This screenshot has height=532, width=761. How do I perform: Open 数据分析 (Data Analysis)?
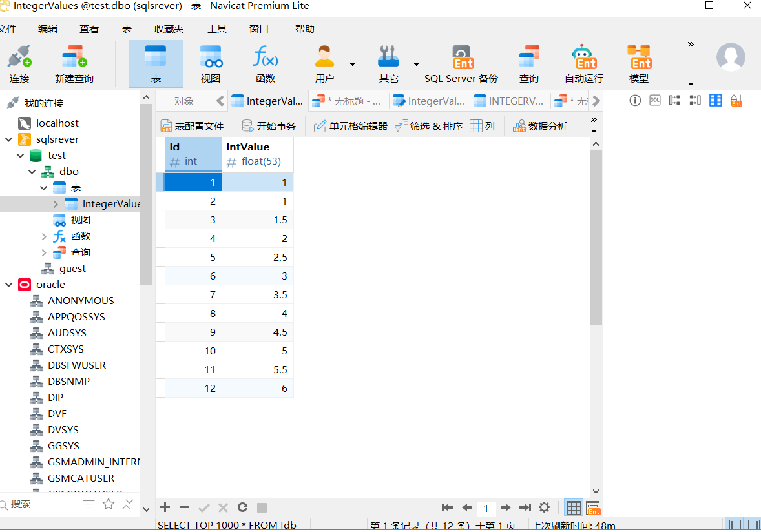point(540,126)
